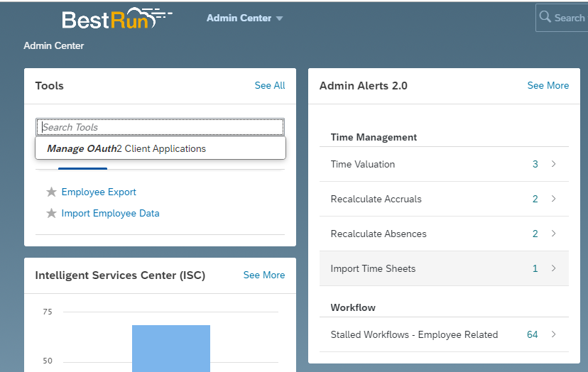This screenshot has height=372, width=588.
Task: Open the Import Employee Data link
Action: coord(110,214)
